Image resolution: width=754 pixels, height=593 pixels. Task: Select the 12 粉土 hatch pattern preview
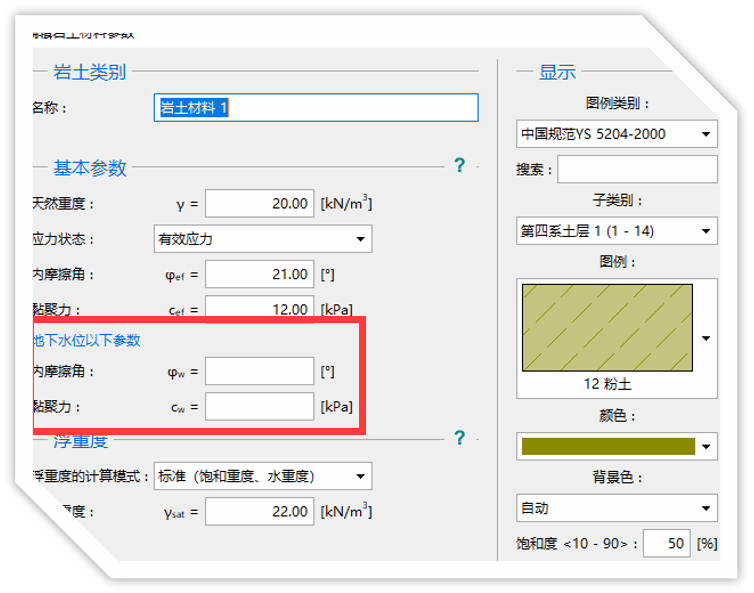coord(607,325)
